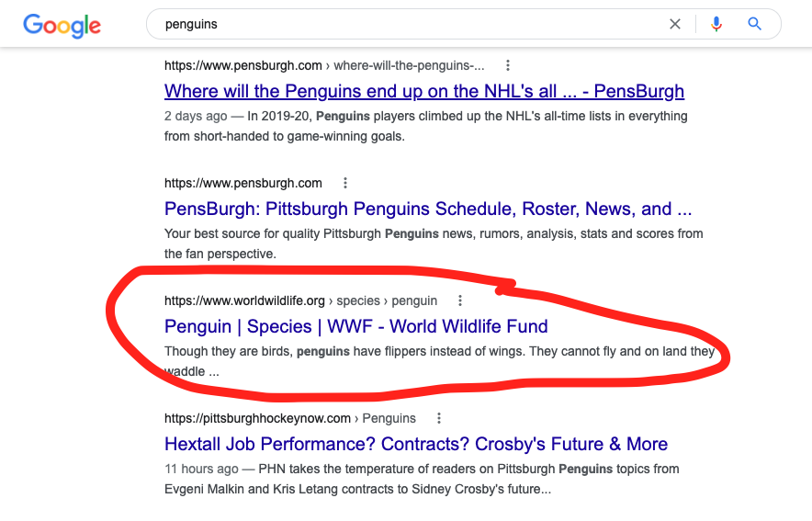812x521 pixels.
Task: Focus the search box containing 'penguins'
Action: click(404, 24)
